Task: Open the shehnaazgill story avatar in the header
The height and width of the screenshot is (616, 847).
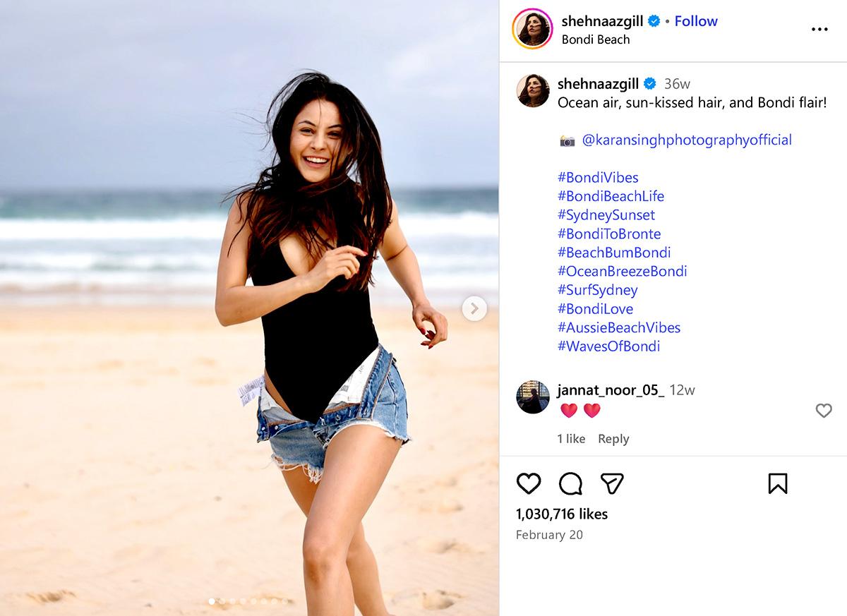Action: tap(533, 29)
